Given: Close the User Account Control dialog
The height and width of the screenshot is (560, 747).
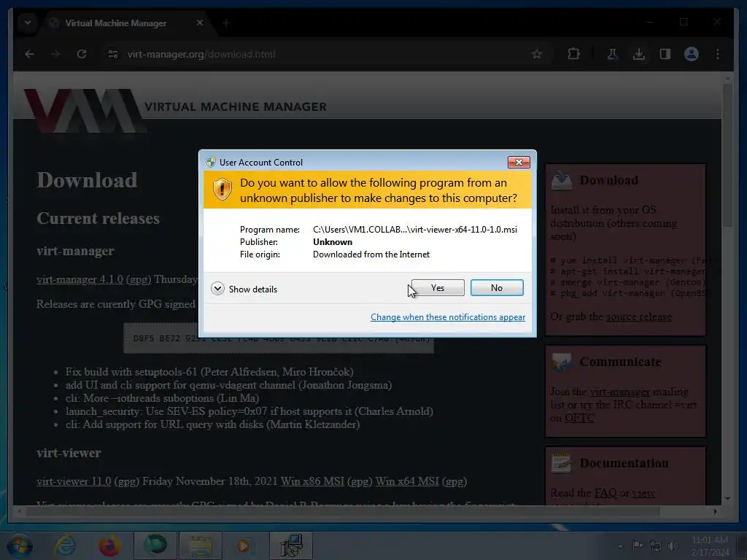Looking at the screenshot, I should coord(519,163).
